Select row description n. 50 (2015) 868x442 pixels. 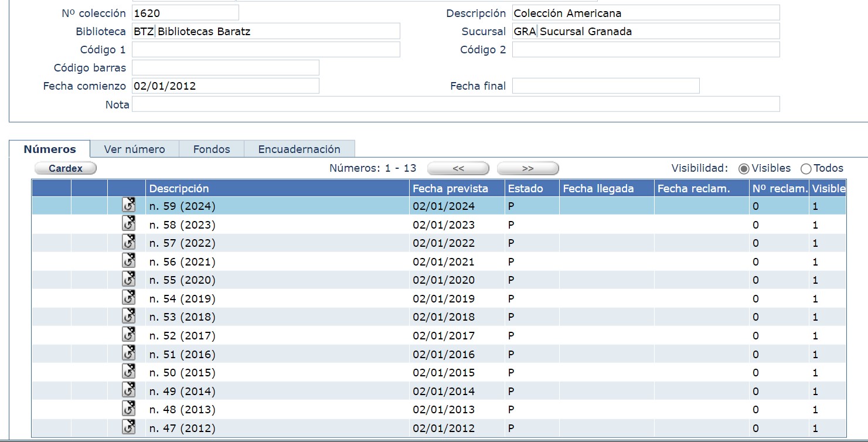click(182, 373)
